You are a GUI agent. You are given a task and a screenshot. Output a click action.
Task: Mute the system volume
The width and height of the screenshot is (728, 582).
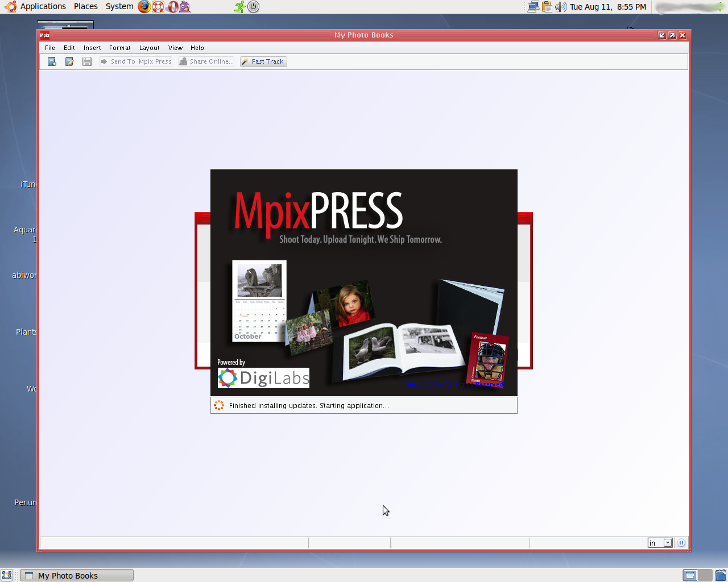click(x=561, y=6)
